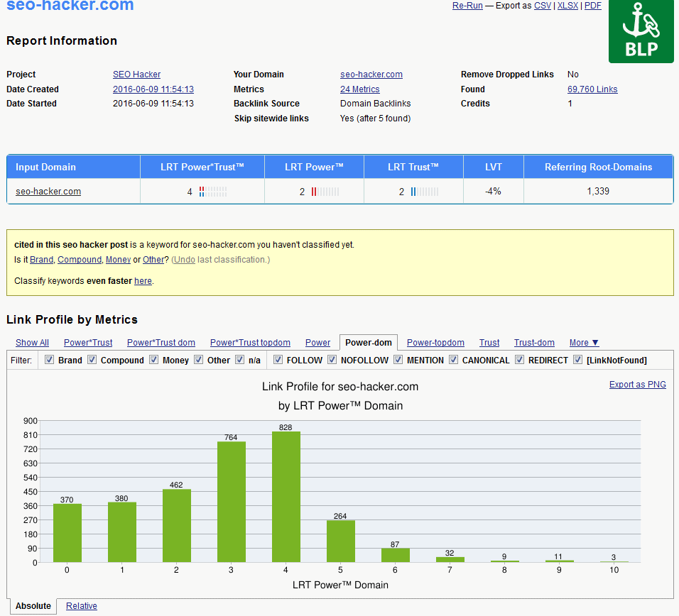Click the tallest bar labeled 828
679x616 pixels.
[x=286, y=497]
